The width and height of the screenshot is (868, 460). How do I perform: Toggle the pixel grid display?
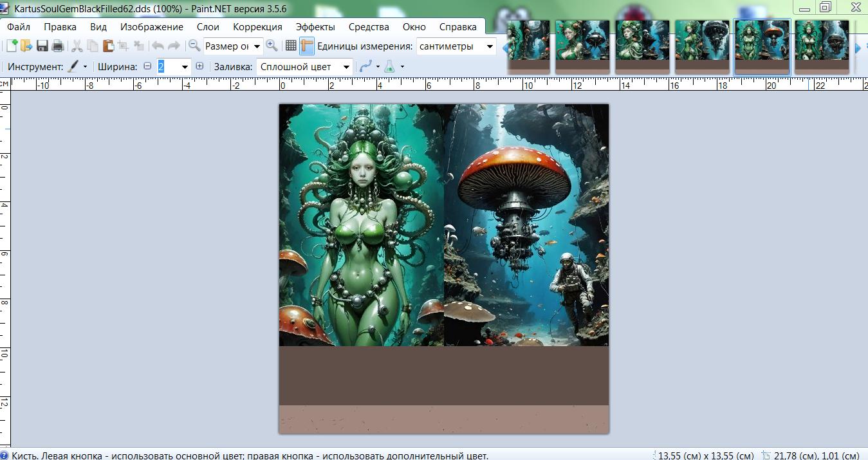pos(291,46)
